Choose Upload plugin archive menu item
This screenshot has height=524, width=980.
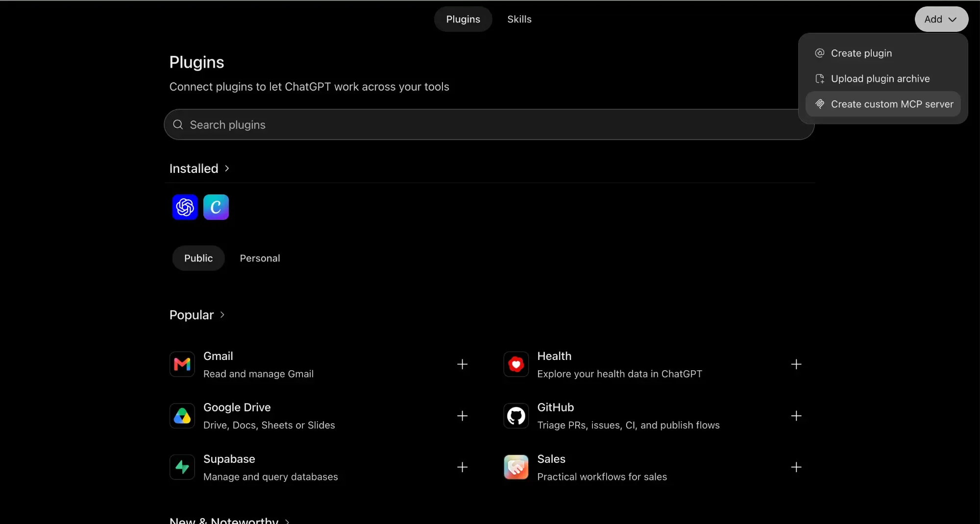[883, 78]
